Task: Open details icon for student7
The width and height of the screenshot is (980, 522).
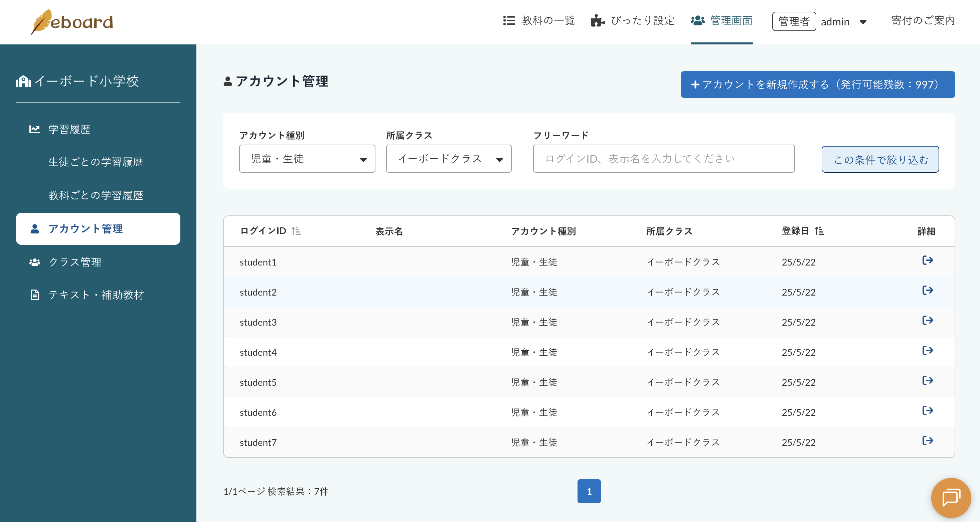Action: 928,441
